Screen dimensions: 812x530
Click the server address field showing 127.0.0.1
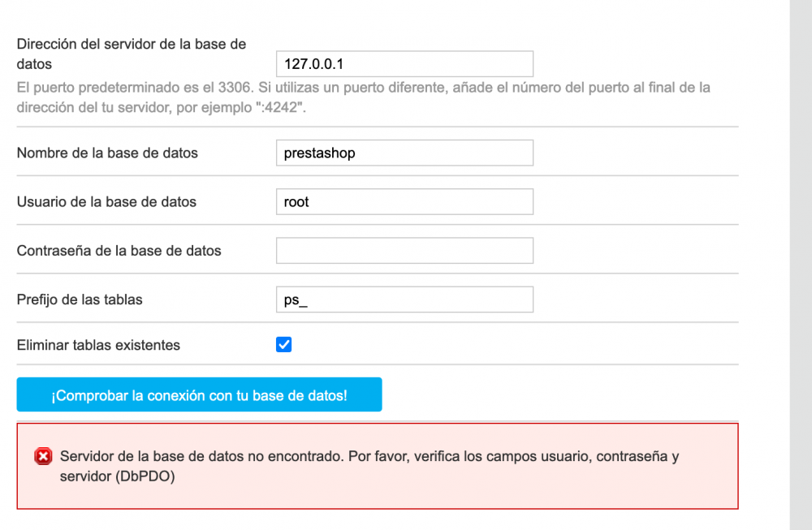tap(404, 63)
